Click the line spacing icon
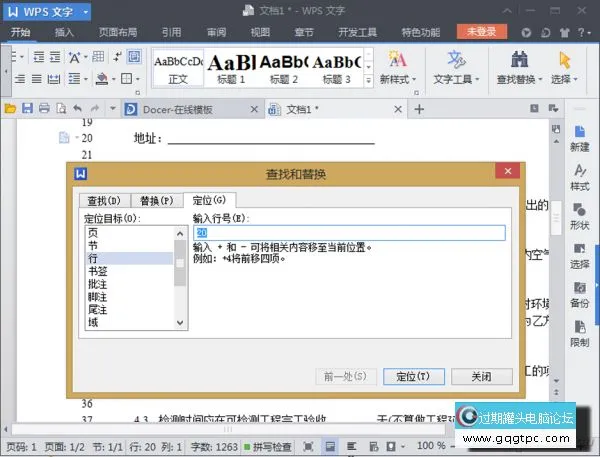The width and height of the screenshot is (600, 457). tap(74, 79)
